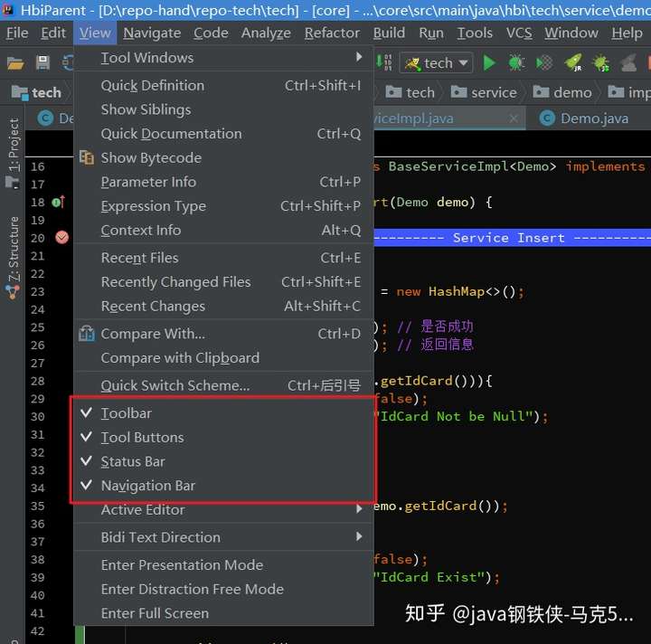The height and width of the screenshot is (644, 651).
Task: Click the "IdCard Exist" string in code
Action: [x=429, y=578]
